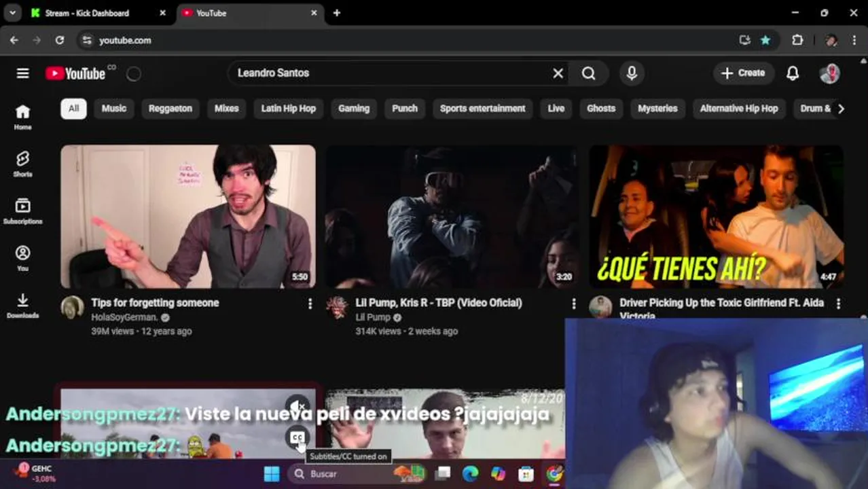Show more category chips with right arrow
This screenshot has height=489, width=868.
pyautogui.click(x=841, y=109)
